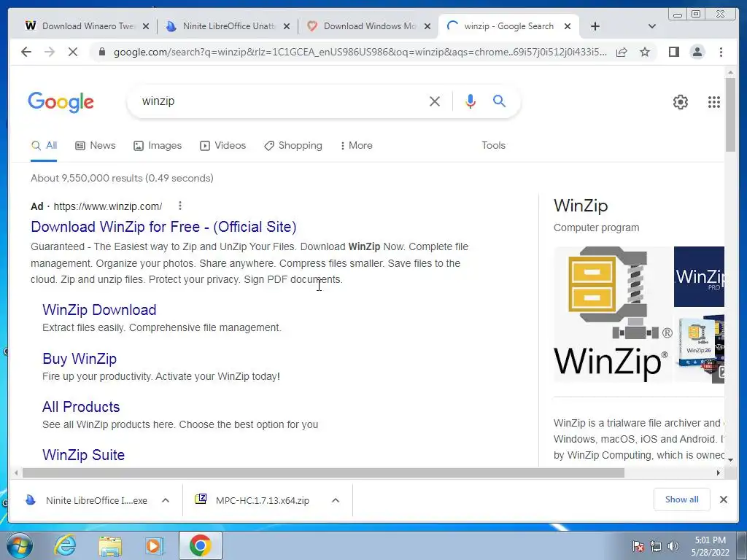Viewport: 747px width, 560px height.
Task: Start voice search with microphone
Action: 471,101
